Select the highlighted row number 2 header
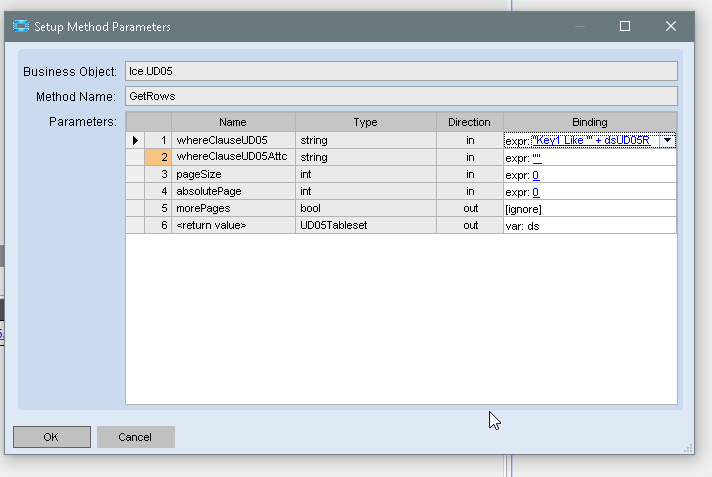The width and height of the screenshot is (712, 477). [x=158, y=158]
